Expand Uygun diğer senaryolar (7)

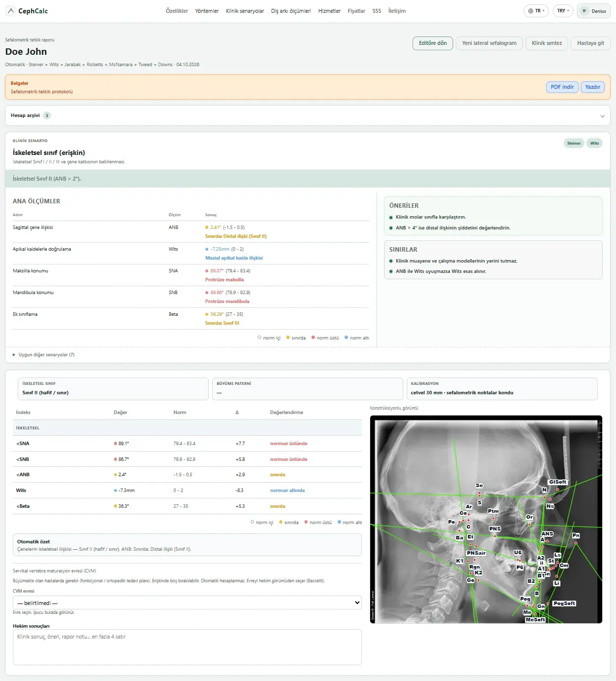pyautogui.click(x=43, y=355)
